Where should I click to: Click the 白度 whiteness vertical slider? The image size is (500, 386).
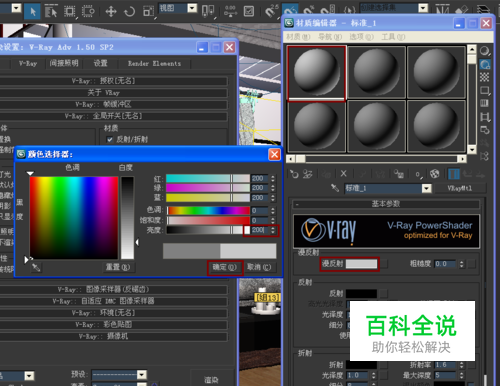127,218
